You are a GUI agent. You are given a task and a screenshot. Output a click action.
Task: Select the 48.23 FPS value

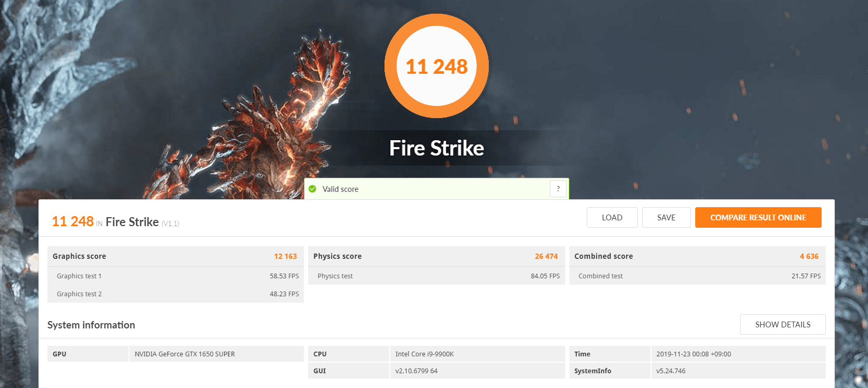click(284, 294)
